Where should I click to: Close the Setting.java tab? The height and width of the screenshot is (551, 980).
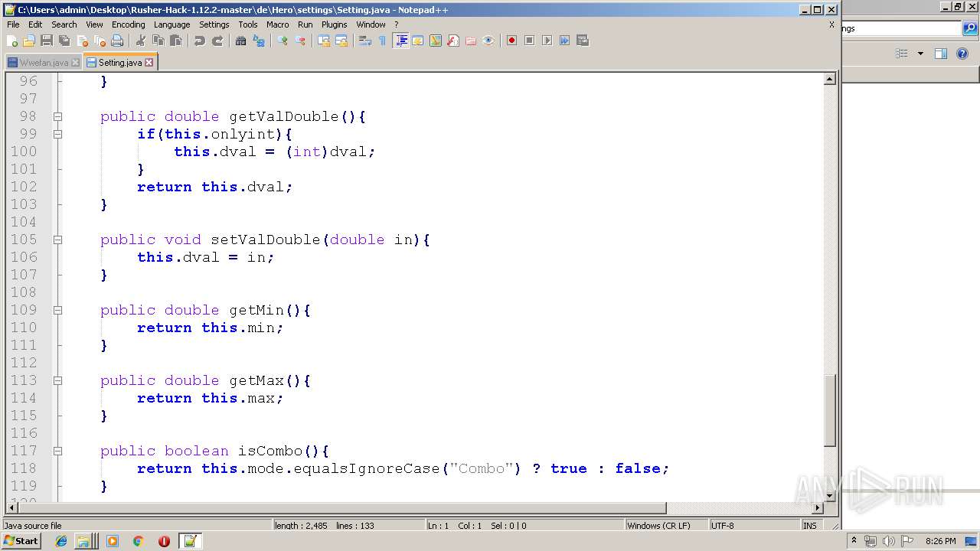(149, 63)
